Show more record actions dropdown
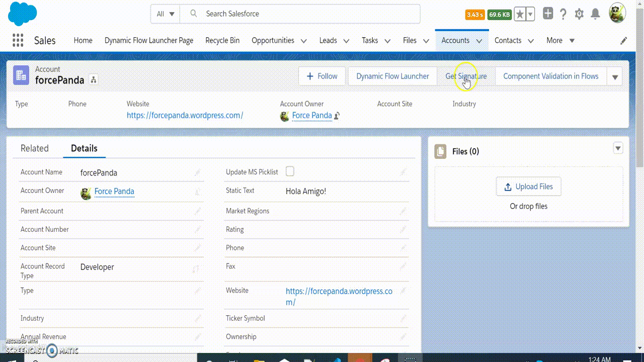The width and height of the screenshot is (644, 362). tap(615, 77)
